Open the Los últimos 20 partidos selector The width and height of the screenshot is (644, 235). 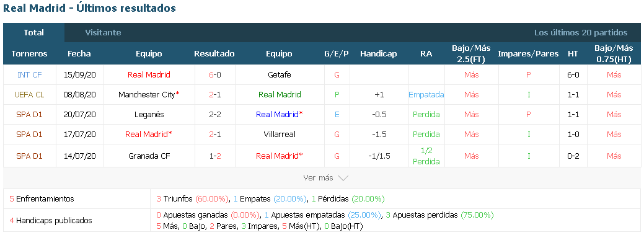581,32
